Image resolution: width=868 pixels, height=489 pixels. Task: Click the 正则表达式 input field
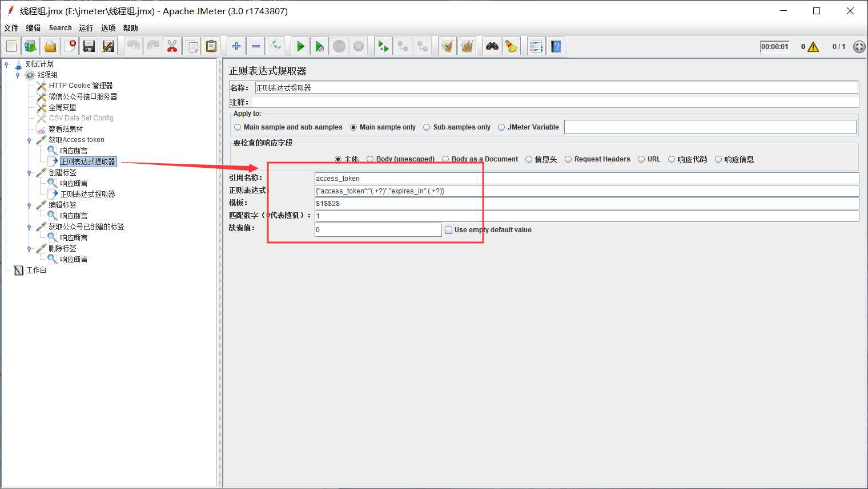(x=586, y=191)
